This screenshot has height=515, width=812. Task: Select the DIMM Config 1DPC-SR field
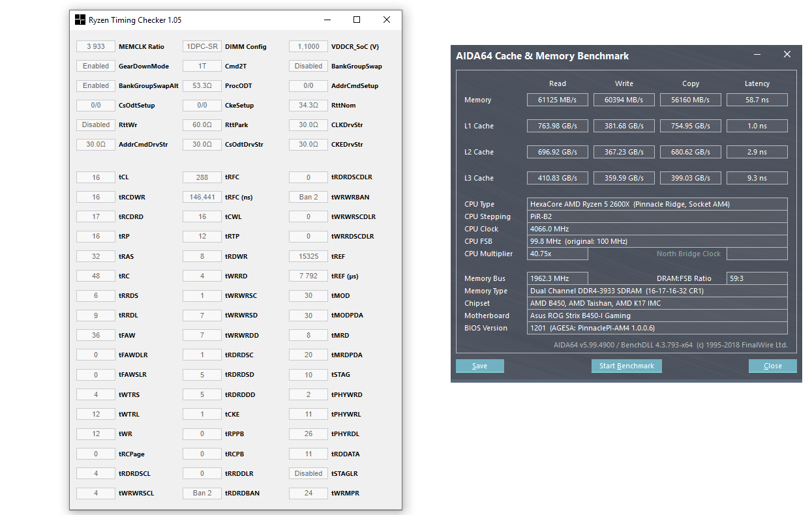202,46
